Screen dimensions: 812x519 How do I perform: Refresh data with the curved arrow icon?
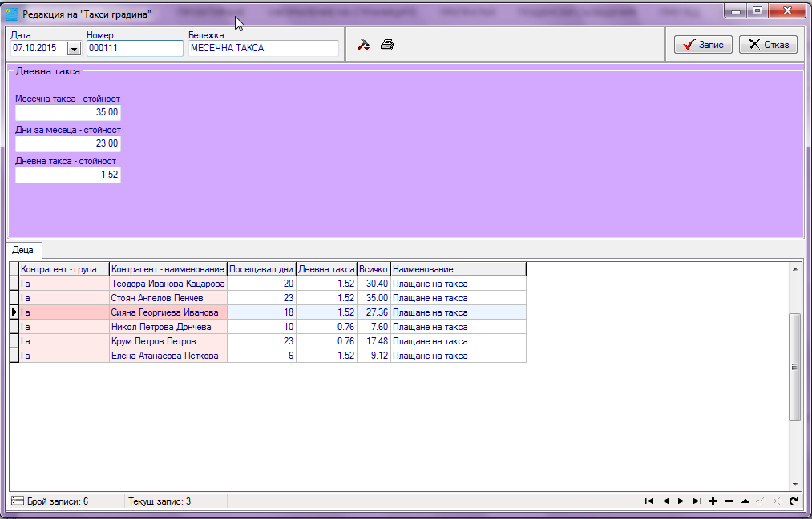coord(794,501)
